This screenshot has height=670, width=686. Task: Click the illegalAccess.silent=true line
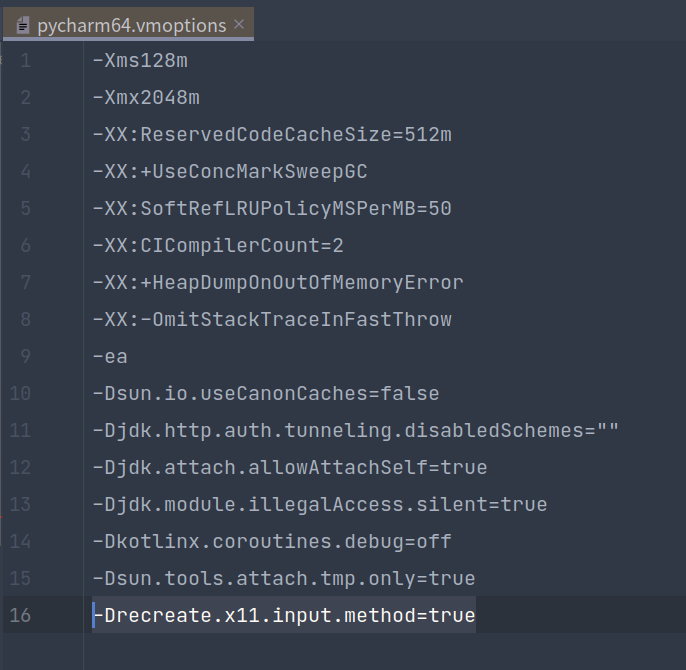pyautogui.click(x=320, y=505)
